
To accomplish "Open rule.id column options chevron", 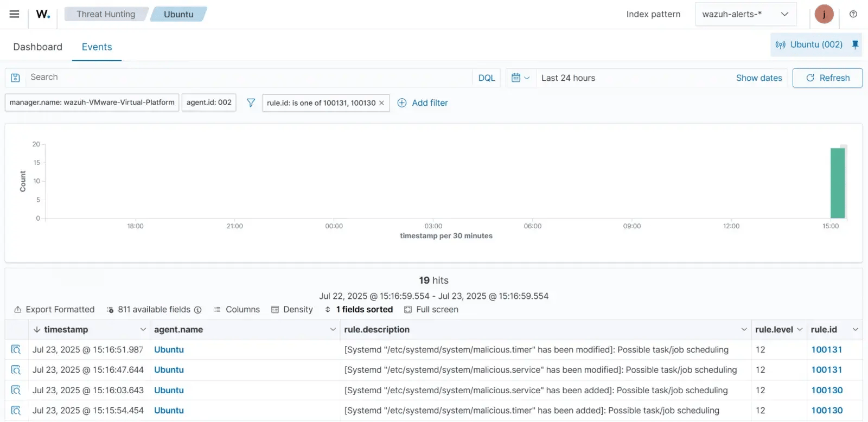I will 855,329.
